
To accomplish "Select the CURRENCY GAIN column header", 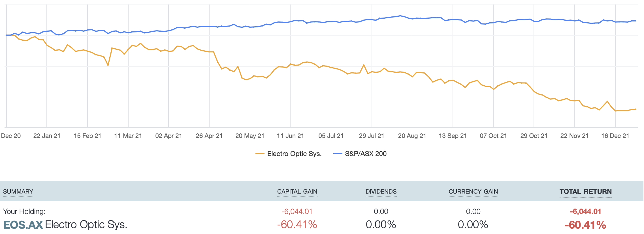I will point(473,192).
